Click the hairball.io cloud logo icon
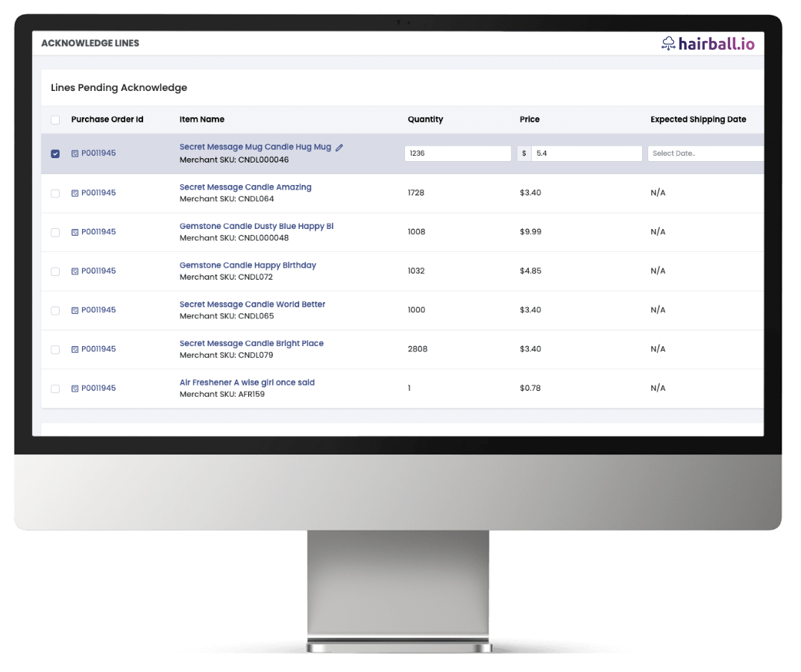 point(668,44)
